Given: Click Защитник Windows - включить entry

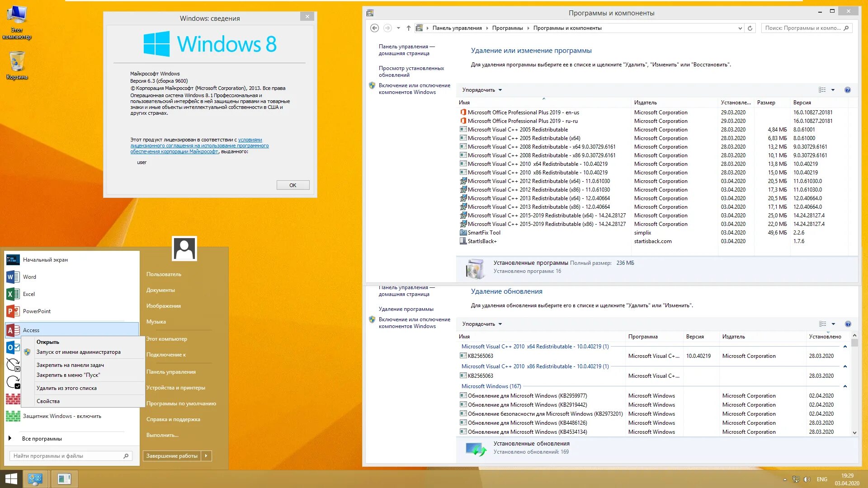Looking at the screenshot, I should click(71, 416).
